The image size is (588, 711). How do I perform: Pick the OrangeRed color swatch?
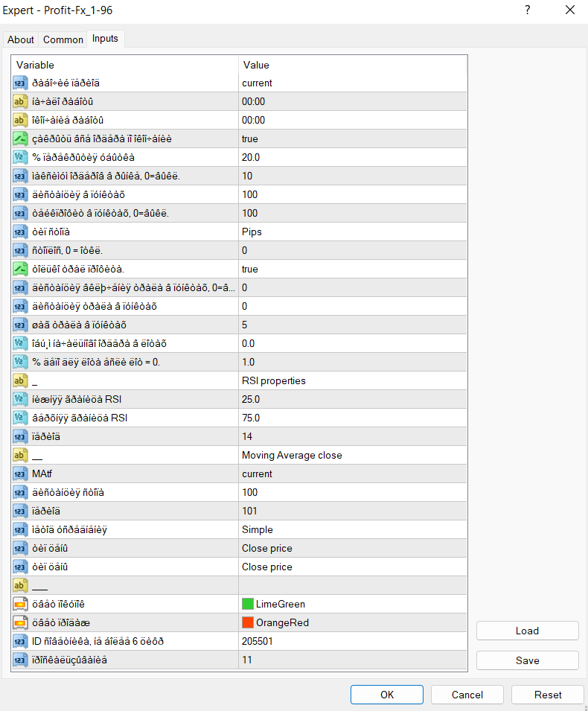coord(247,622)
